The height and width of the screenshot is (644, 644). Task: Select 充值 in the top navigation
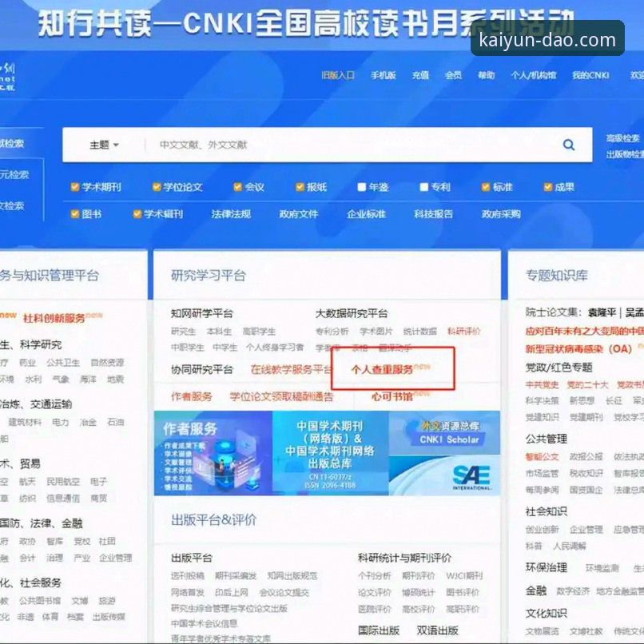pyautogui.click(x=420, y=75)
